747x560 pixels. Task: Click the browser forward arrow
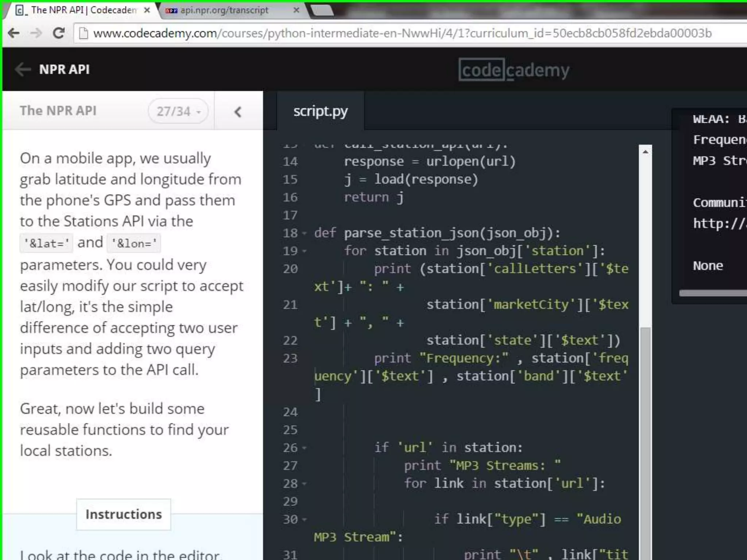tap(36, 33)
